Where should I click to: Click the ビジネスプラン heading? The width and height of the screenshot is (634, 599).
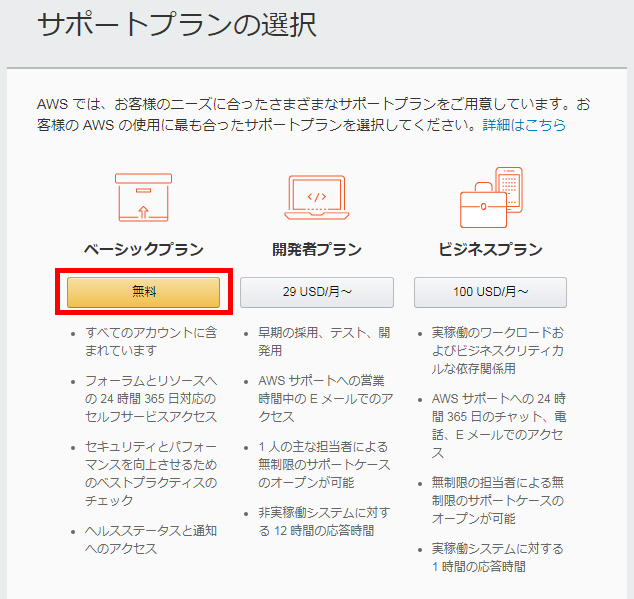click(x=490, y=249)
